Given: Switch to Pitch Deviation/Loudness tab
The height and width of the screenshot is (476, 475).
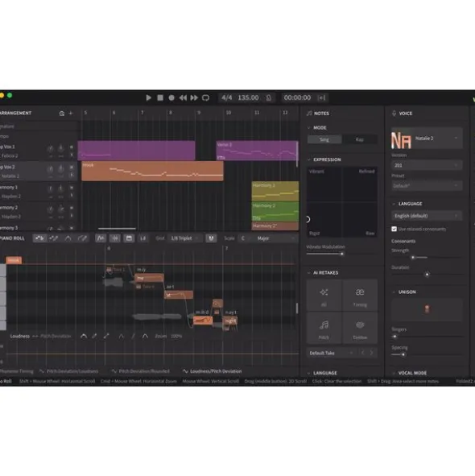Looking at the screenshot, I should [x=69, y=371].
